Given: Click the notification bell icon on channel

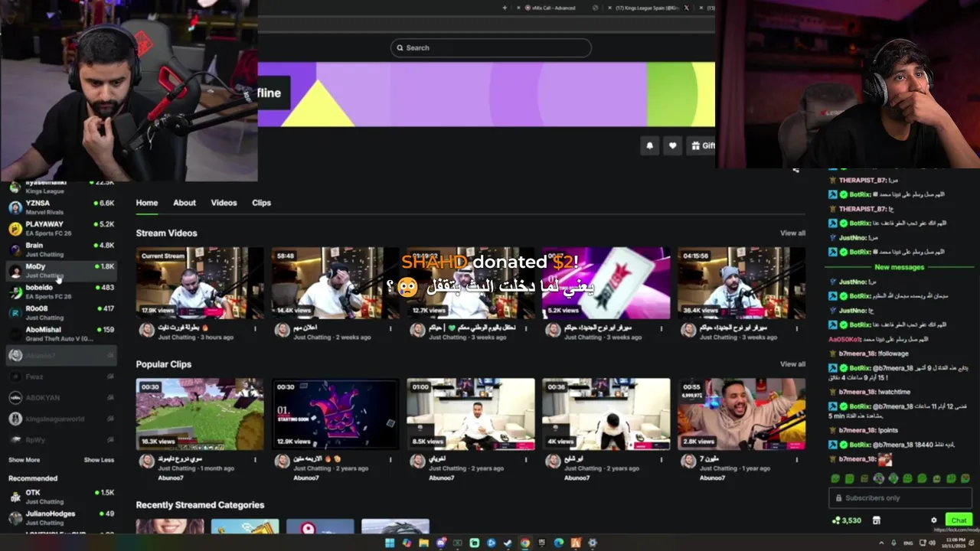Looking at the screenshot, I should 650,145.
